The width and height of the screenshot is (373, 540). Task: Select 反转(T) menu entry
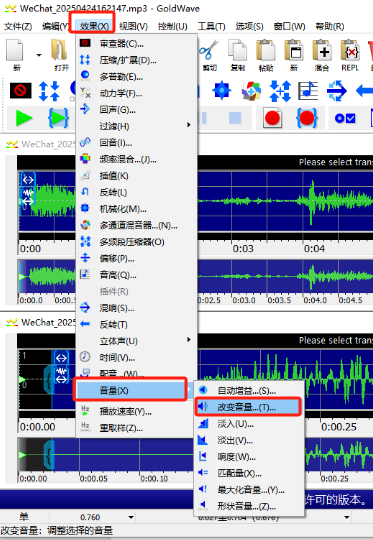click(x=137, y=325)
